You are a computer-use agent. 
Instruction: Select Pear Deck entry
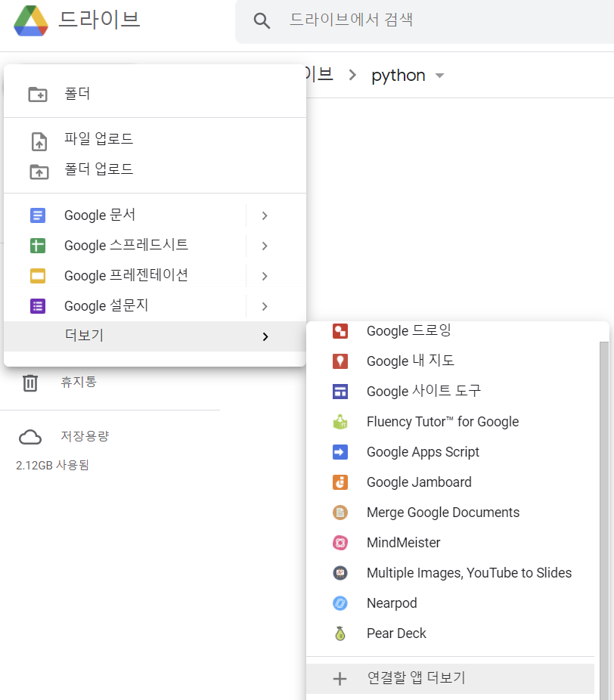451,633
